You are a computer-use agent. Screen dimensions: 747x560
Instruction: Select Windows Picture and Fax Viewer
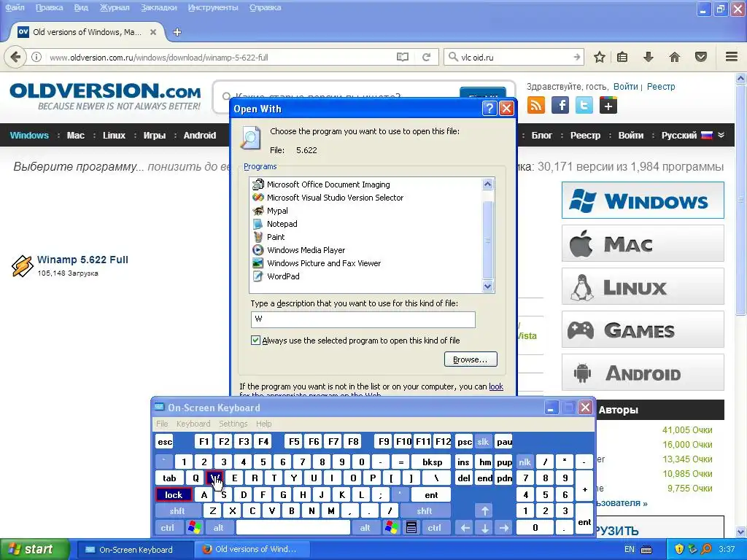point(323,262)
